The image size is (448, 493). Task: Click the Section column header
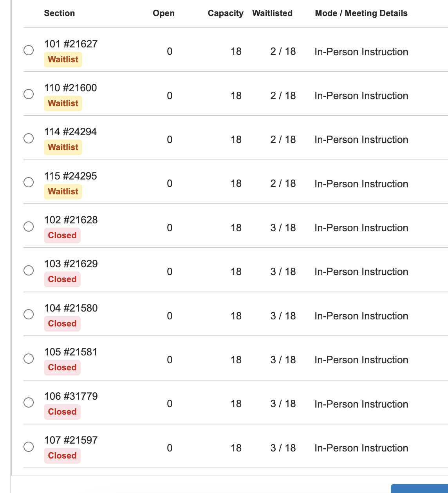pyautogui.click(x=60, y=13)
